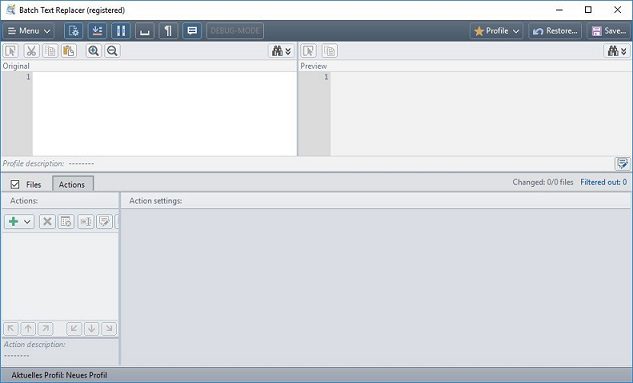Click the green plus add action icon

pyautogui.click(x=13, y=222)
